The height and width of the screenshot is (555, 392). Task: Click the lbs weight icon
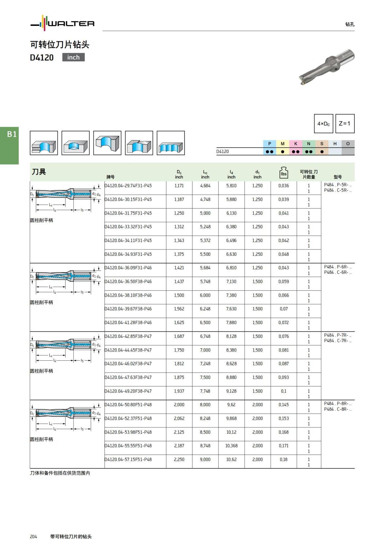click(284, 172)
